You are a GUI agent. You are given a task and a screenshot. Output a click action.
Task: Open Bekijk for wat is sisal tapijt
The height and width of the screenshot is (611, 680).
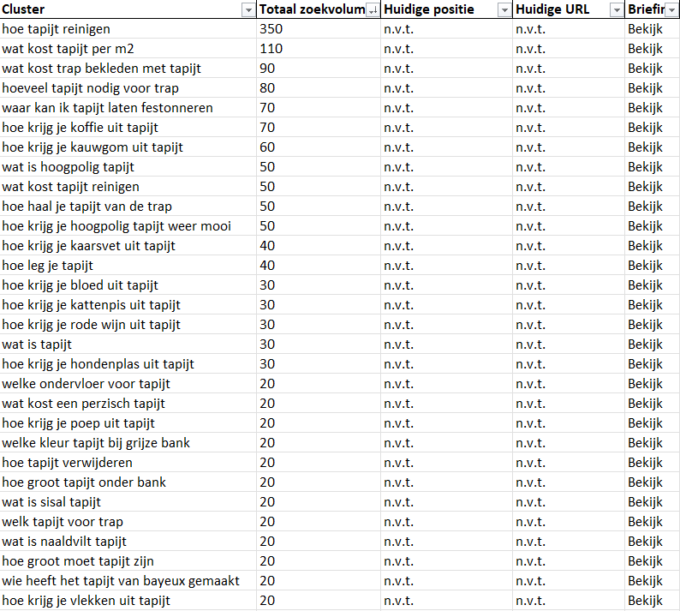click(x=645, y=502)
